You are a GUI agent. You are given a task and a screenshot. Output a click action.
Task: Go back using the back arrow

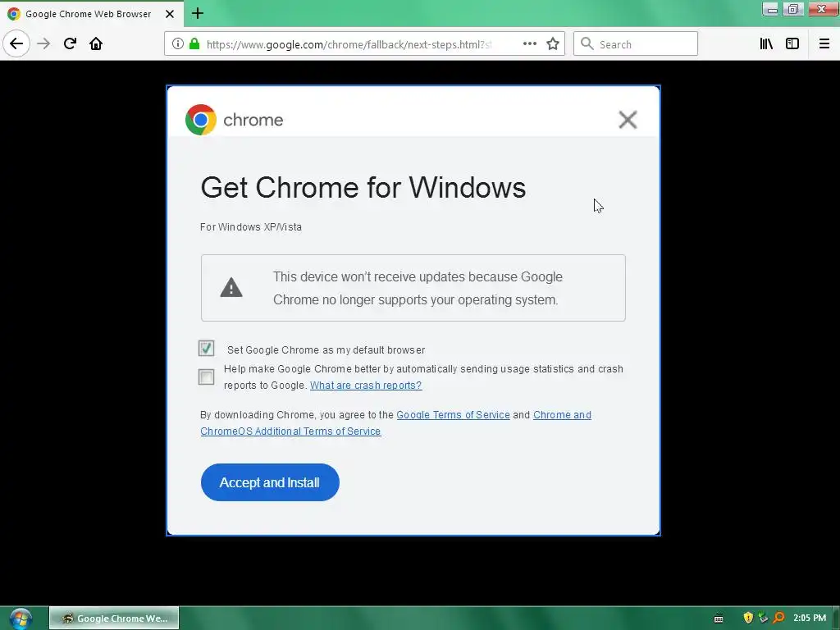pos(16,44)
